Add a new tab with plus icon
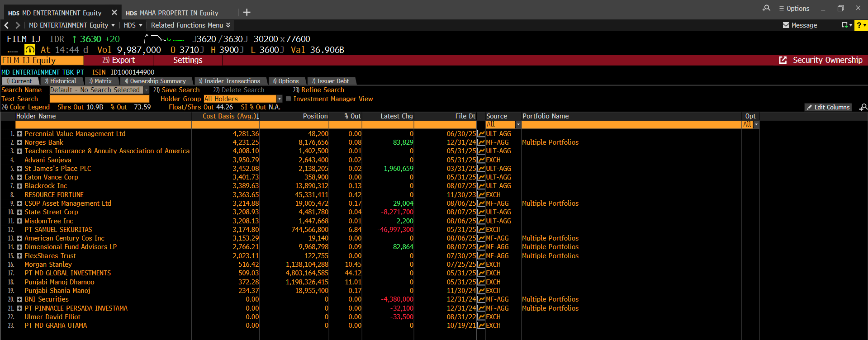The image size is (868, 340). [x=247, y=12]
